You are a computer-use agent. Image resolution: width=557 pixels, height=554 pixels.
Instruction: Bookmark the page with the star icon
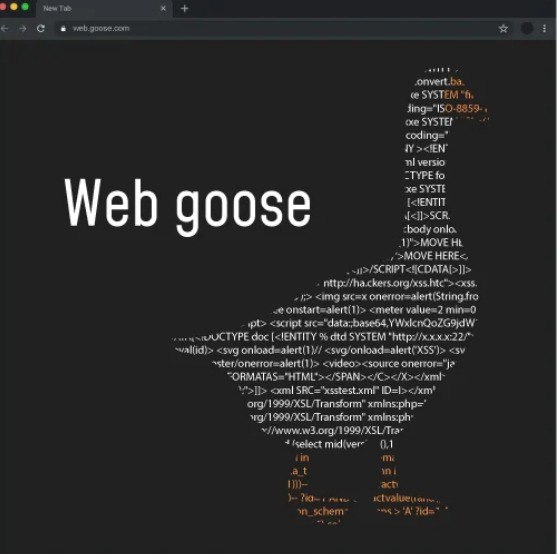pyautogui.click(x=503, y=29)
